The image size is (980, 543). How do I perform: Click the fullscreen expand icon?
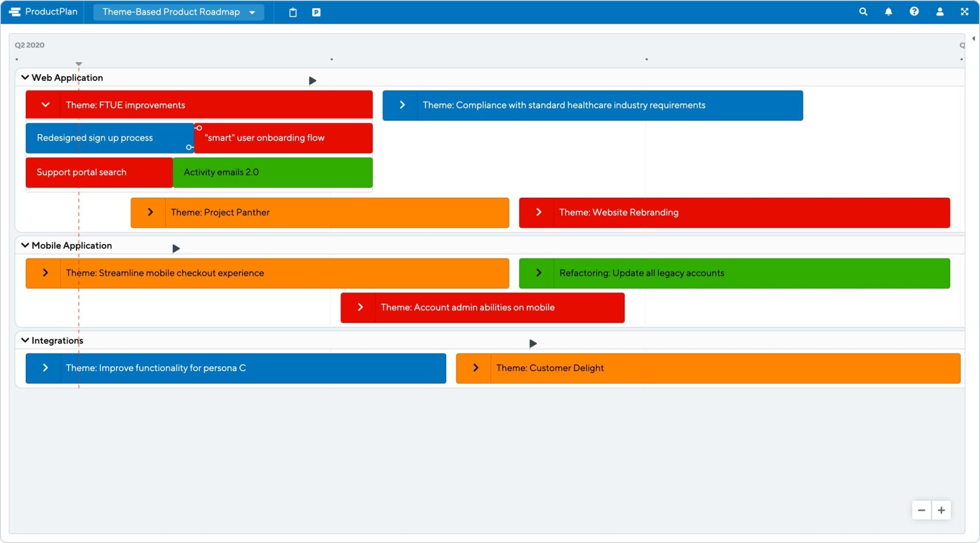pos(965,12)
